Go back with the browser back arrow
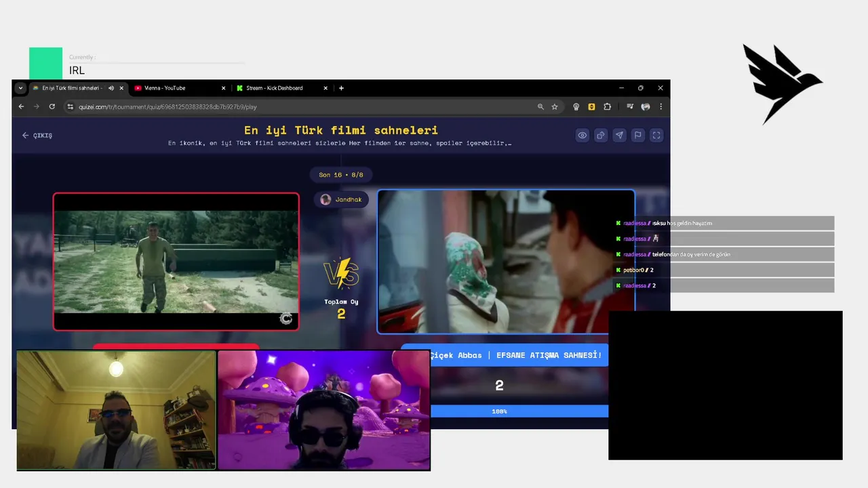The width and height of the screenshot is (868, 488). [x=21, y=106]
